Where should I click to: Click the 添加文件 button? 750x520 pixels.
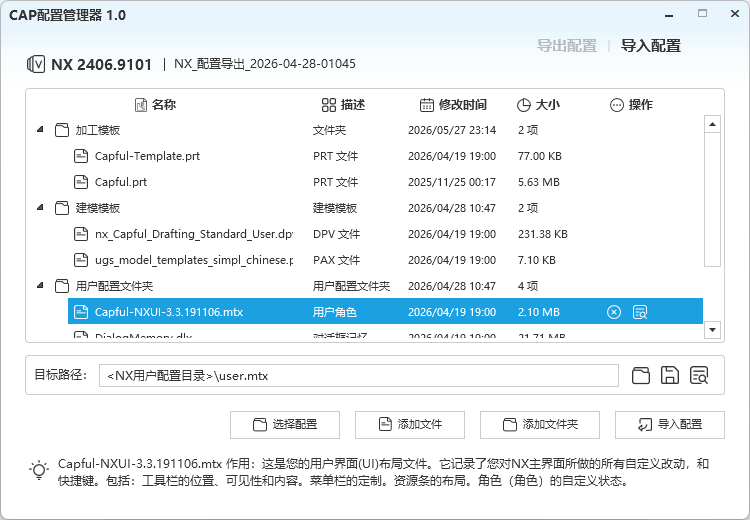(409, 425)
